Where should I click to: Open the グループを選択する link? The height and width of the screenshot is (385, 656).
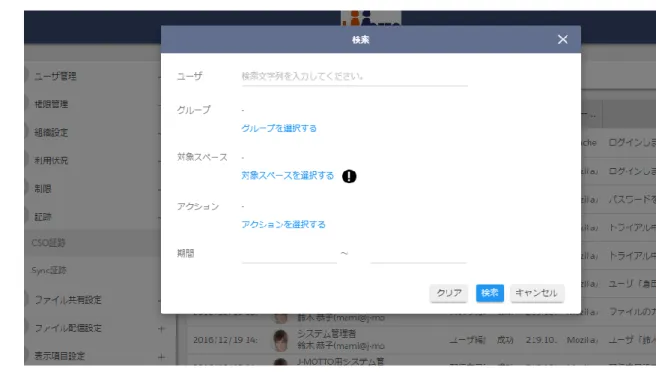pos(279,128)
